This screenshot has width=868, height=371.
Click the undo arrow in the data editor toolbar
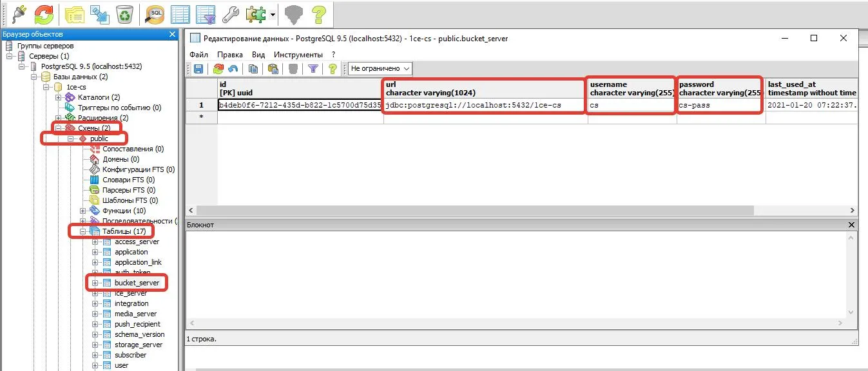tap(233, 68)
